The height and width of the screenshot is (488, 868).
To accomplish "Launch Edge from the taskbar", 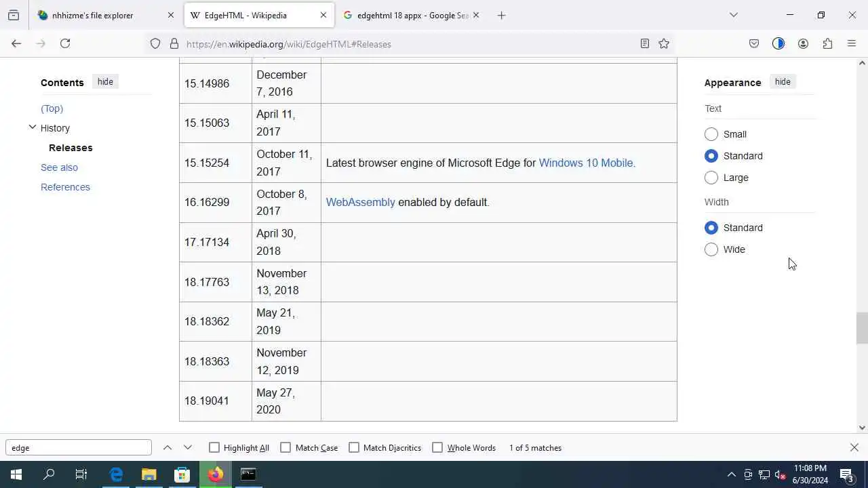I will pyautogui.click(x=116, y=474).
